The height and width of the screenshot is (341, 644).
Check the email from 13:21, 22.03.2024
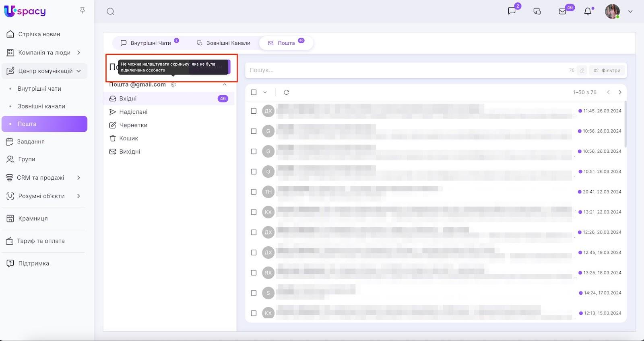(254, 212)
